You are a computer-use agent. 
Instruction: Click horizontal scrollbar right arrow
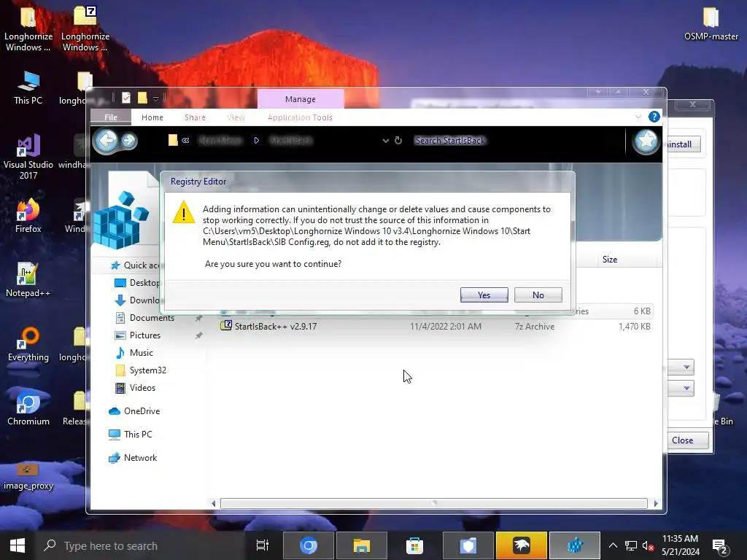656,503
